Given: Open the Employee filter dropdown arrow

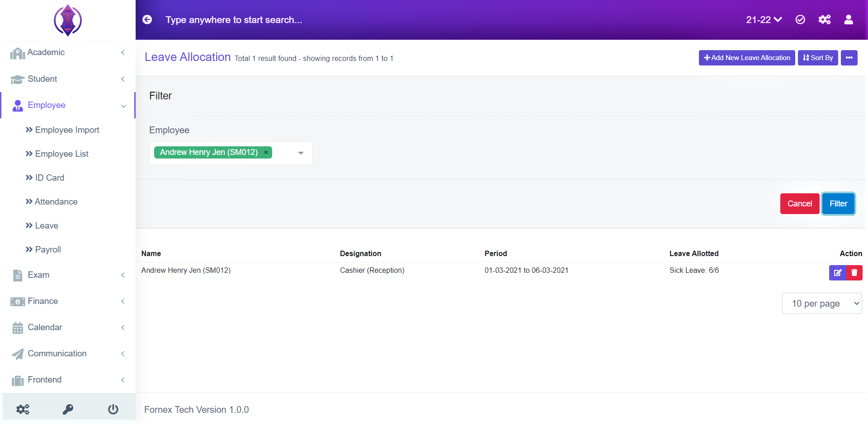Looking at the screenshot, I should (x=301, y=153).
